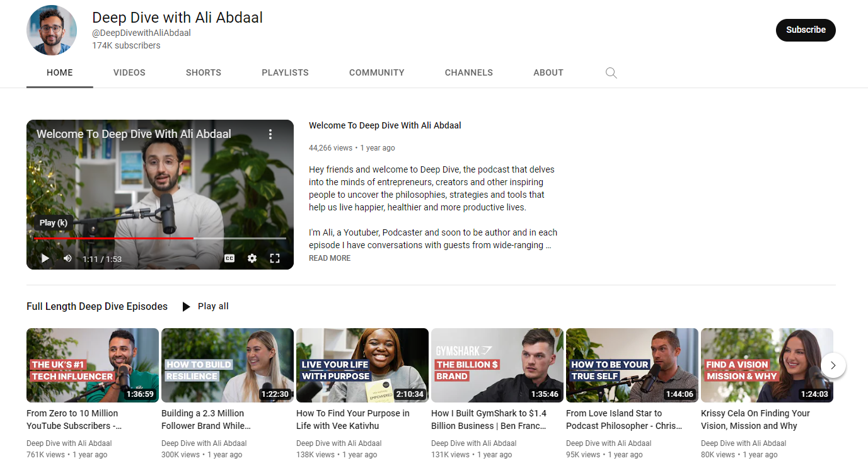The height and width of the screenshot is (468, 868).
Task: Open 'Find a Vision Mission & Why' thumbnail
Action: pyautogui.click(x=767, y=365)
